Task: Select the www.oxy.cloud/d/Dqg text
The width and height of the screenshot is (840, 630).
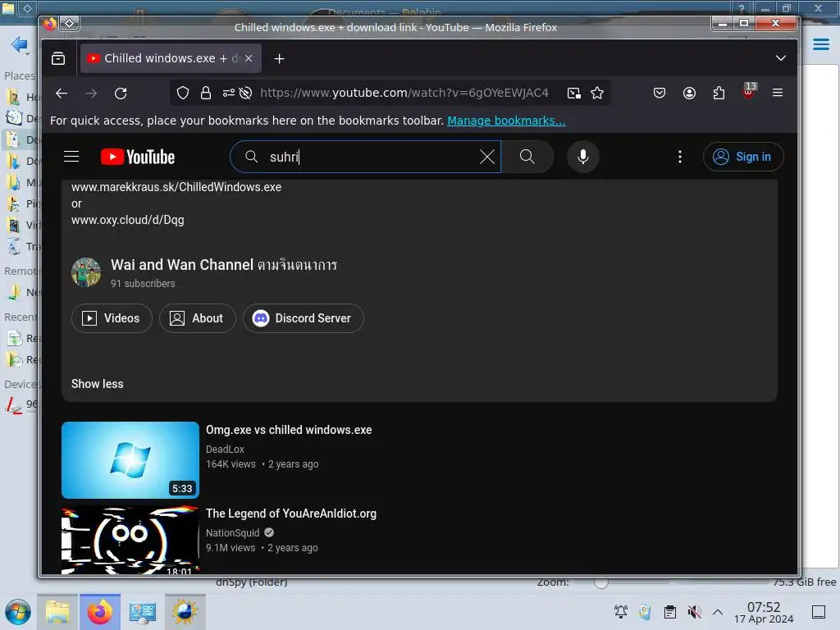Action: click(x=127, y=220)
